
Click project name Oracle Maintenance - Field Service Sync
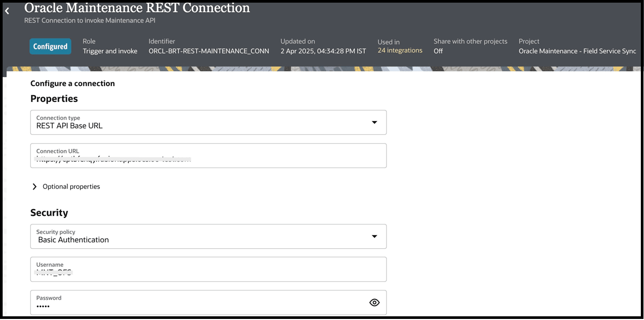577,51
